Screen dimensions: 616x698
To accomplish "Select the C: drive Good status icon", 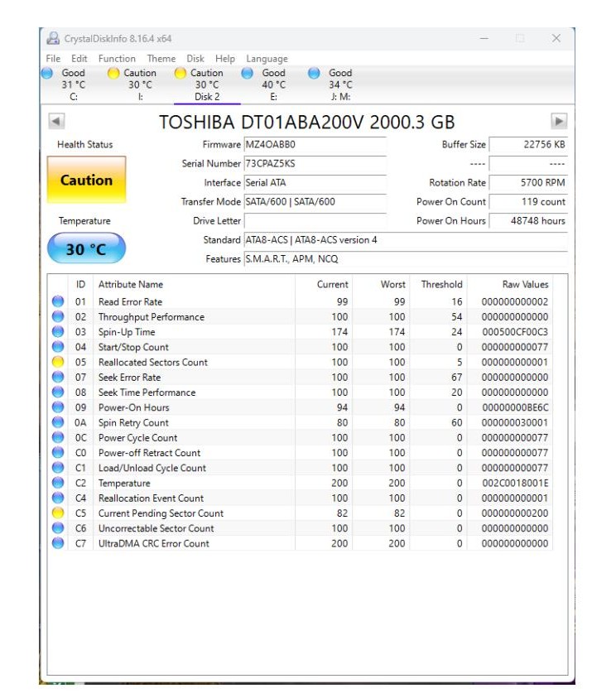I will 48,73.
